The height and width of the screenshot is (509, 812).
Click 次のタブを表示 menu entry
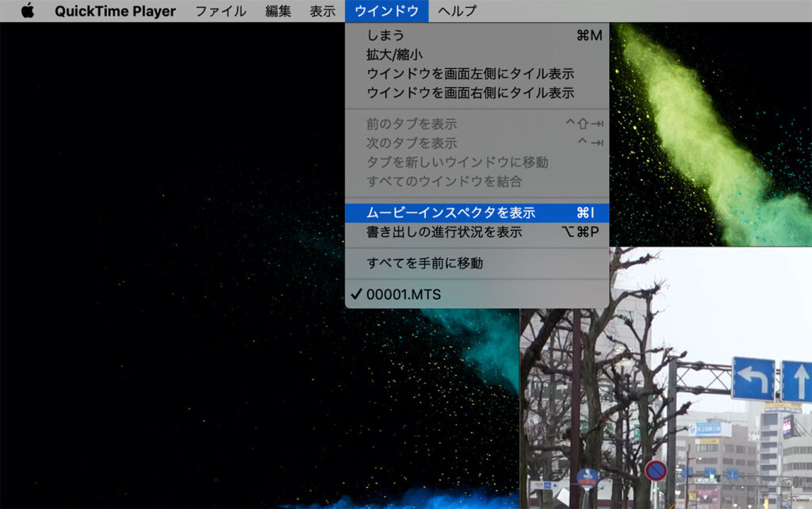point(411,144)
